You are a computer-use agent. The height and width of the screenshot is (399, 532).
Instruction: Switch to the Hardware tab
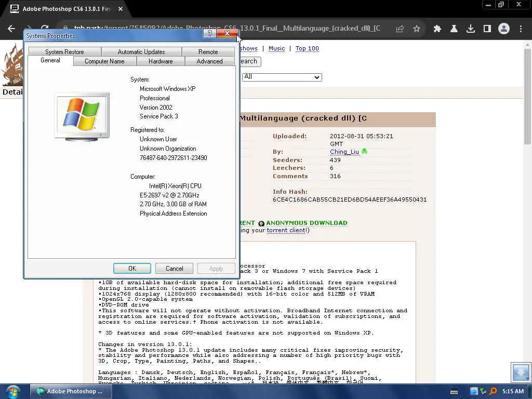161,61
